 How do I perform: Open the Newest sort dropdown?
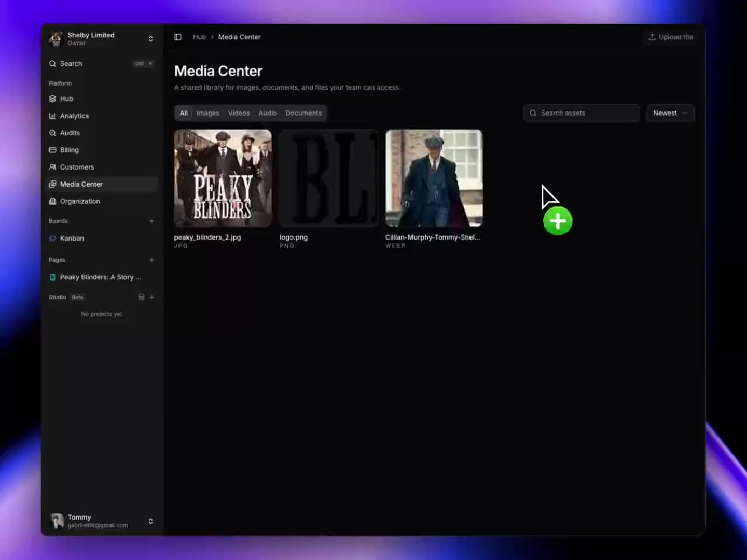670,113
